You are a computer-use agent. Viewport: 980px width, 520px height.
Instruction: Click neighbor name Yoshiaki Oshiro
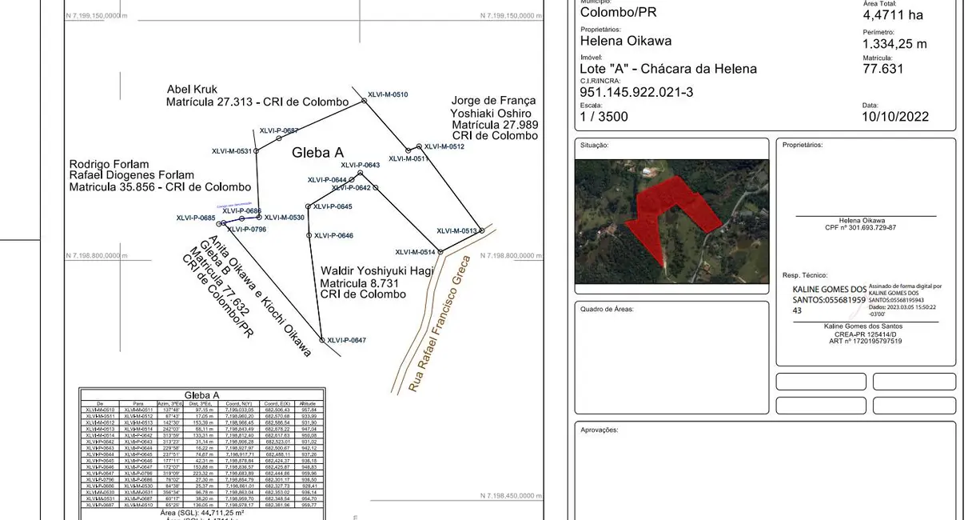pos(491,114)
